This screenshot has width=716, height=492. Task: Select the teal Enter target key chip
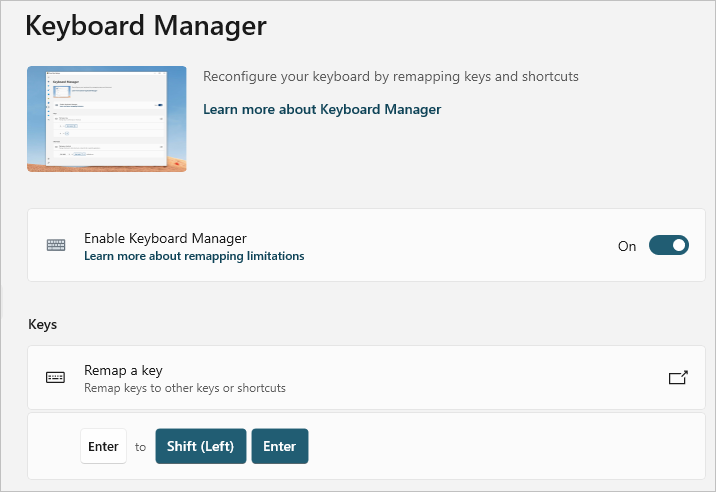click(x=280, y=446)
